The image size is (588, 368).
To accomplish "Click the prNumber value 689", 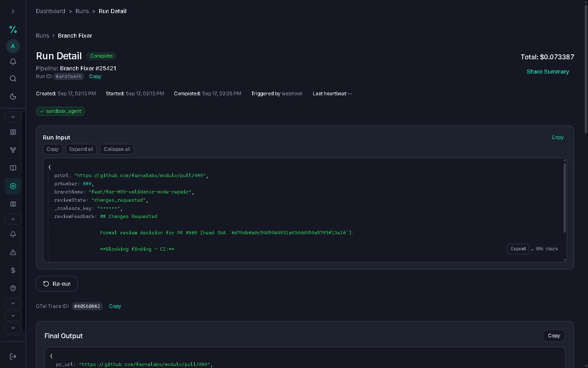I will pyautogui.click(x=87, y=184).
